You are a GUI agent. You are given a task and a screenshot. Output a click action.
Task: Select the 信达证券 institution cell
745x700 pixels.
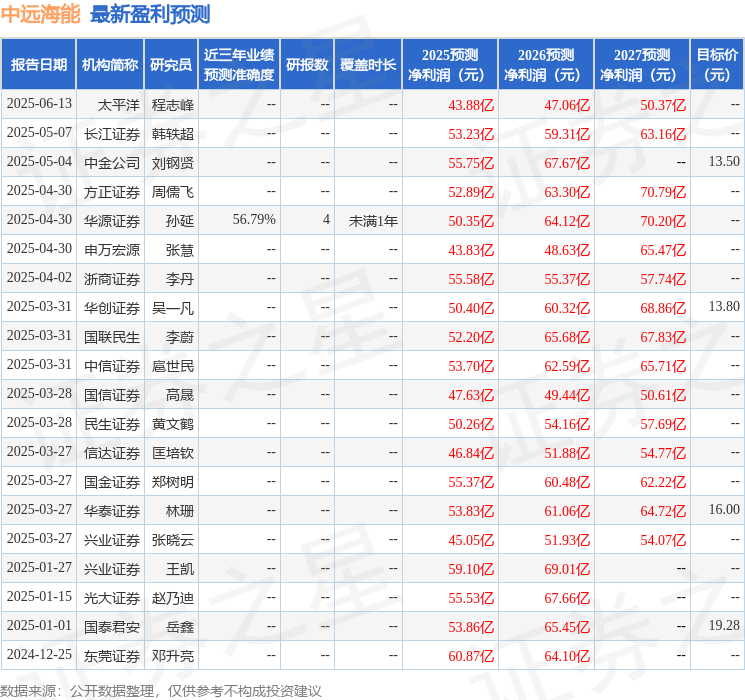(x=112, y=453)
